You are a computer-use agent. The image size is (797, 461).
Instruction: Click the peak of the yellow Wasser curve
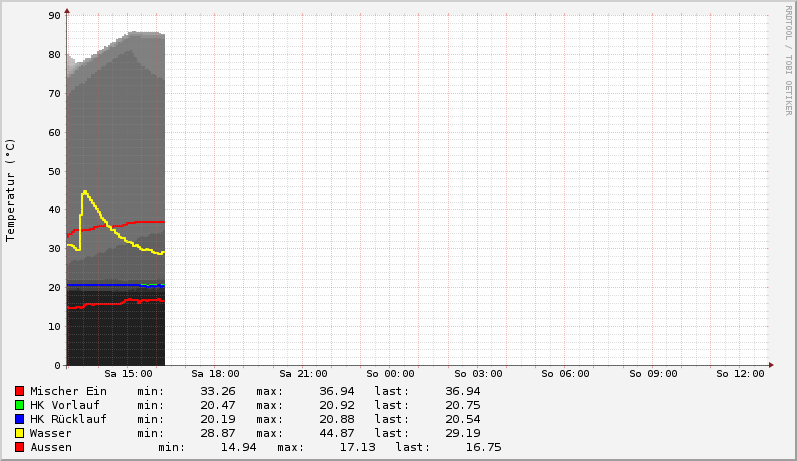point(85,191)
